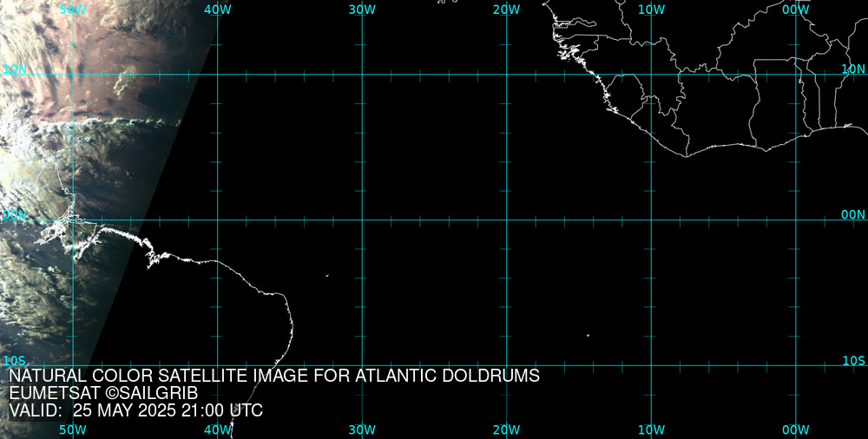Pick the 10N latitude label on the right edge
868x439 pixels.
853,69
